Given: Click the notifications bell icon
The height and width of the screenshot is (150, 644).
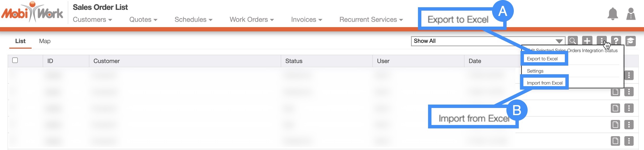Looking at the screenshot, I should [x=612, y=14].
